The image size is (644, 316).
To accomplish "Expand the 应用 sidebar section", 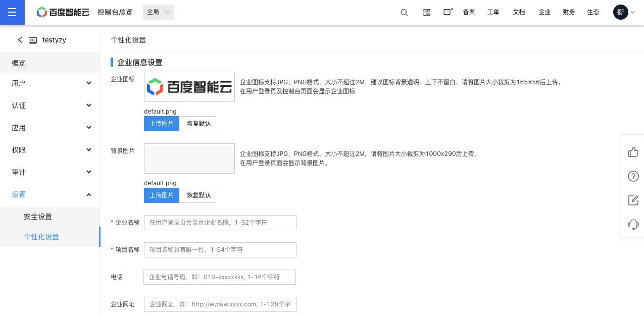I will tap(50, 128).
